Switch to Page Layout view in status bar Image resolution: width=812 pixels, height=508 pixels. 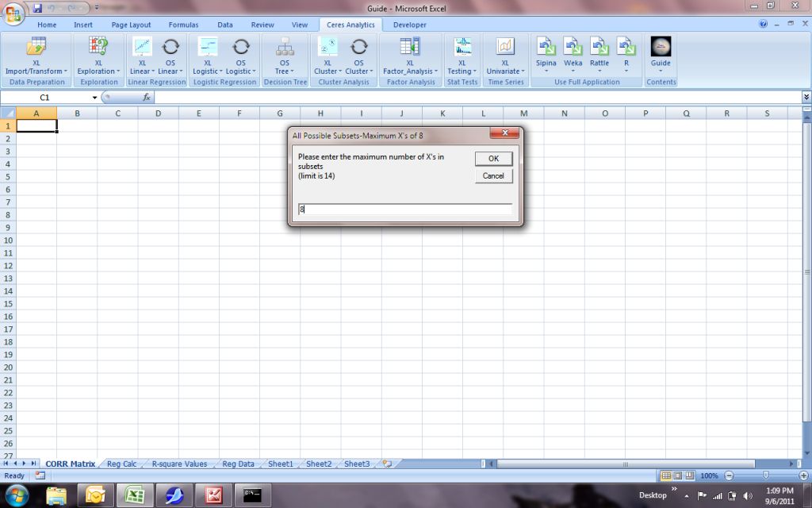click(x=678, y=475)
